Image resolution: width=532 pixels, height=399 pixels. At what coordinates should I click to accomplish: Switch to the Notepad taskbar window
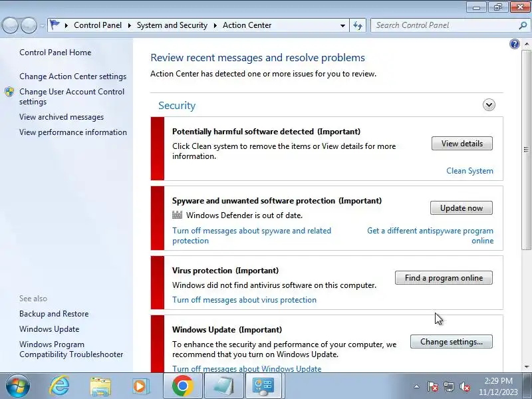pyautogui.click(x=223, y=386)
